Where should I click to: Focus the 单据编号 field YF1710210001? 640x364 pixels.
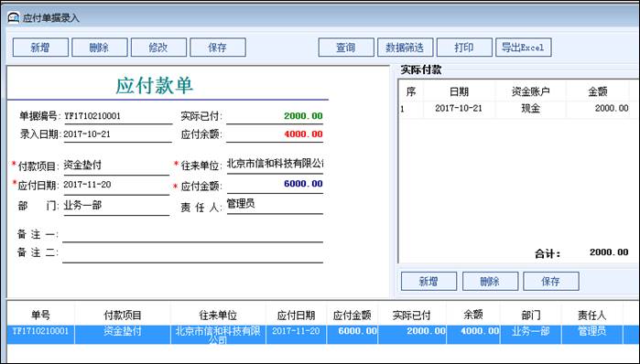tap(118, 116)
